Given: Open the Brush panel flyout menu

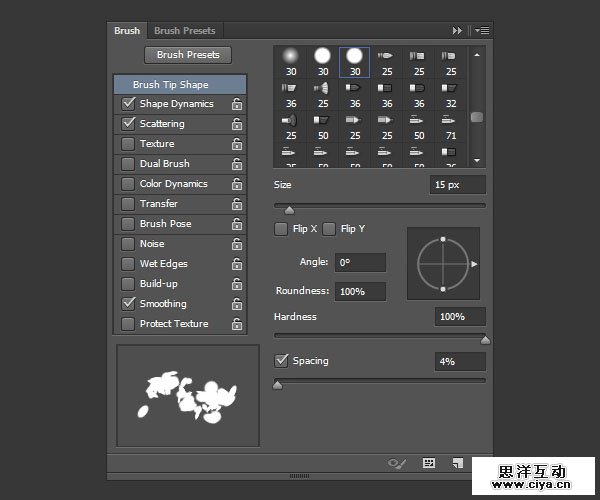Looking at the screenshot, I should click(482, 30).
